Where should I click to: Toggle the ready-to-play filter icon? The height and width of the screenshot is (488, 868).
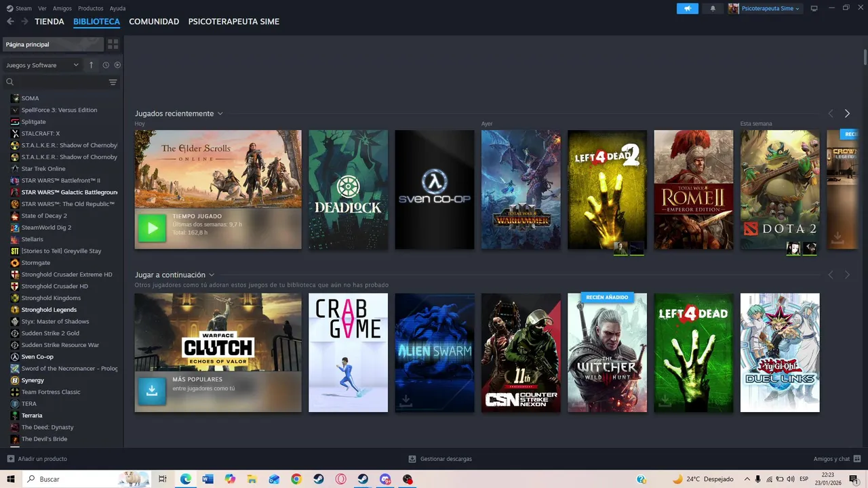[x=117, y=65]
